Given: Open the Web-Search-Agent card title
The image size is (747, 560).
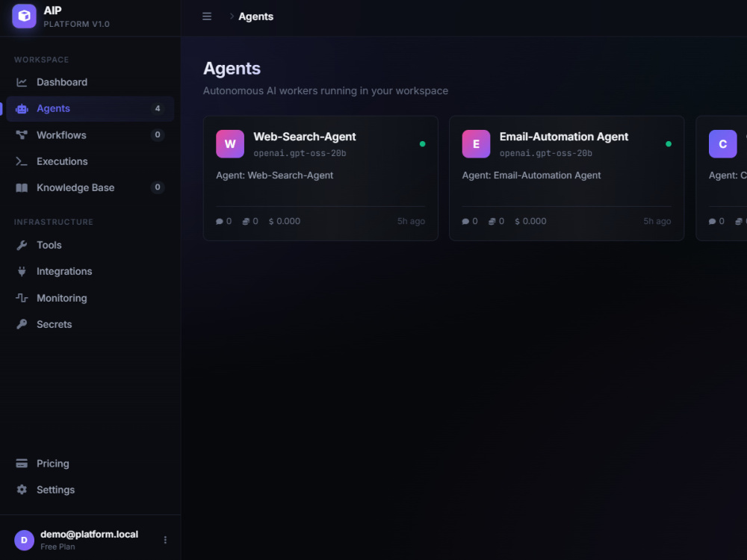Looking at the screenshot, I should pos(305,137).
